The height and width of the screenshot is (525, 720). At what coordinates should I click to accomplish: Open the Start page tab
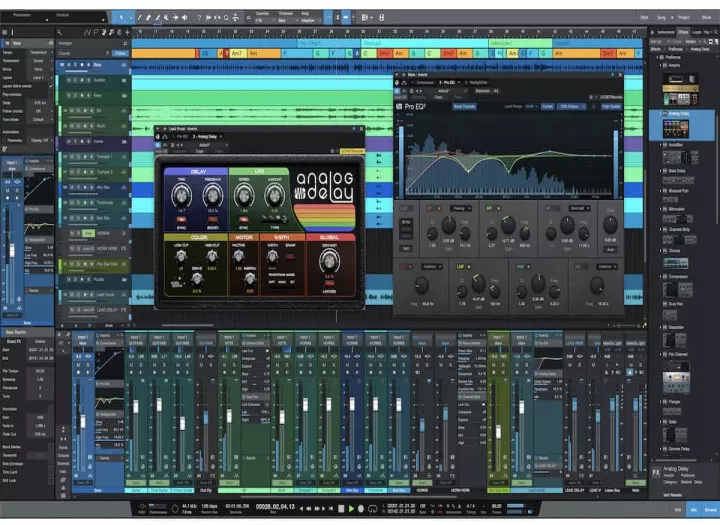point(644,17)
